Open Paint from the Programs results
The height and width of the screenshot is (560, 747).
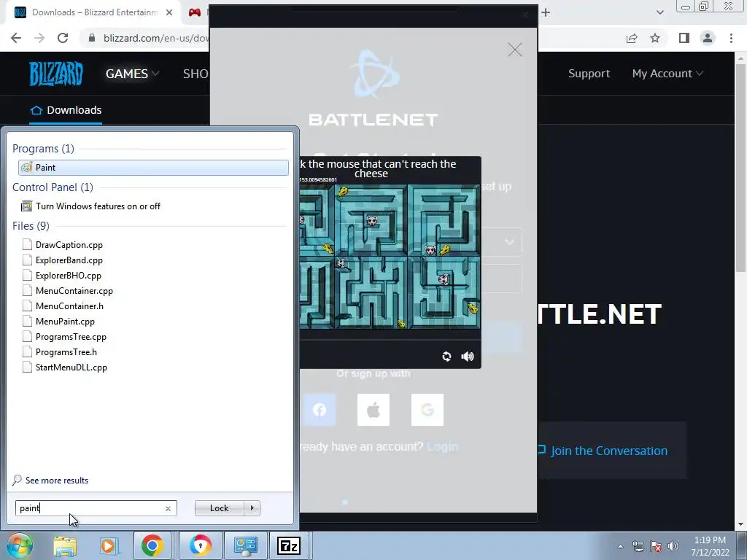pyautogui.click(x=153, y=168)
